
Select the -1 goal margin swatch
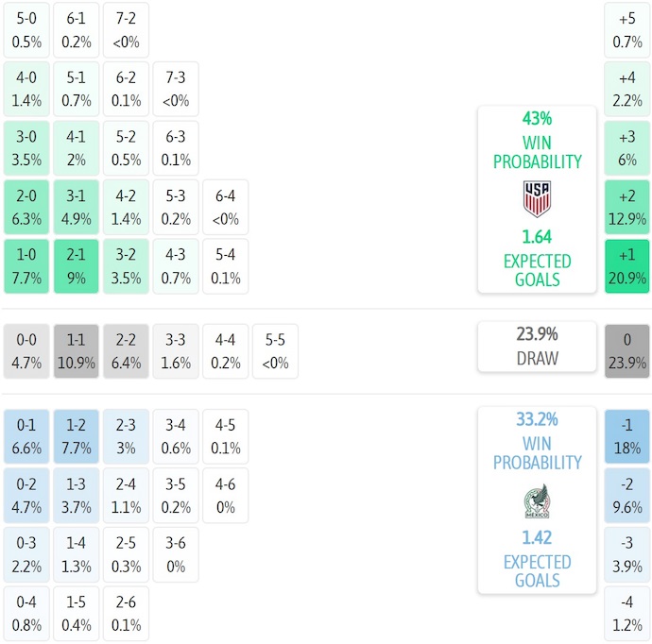point(627,436)
